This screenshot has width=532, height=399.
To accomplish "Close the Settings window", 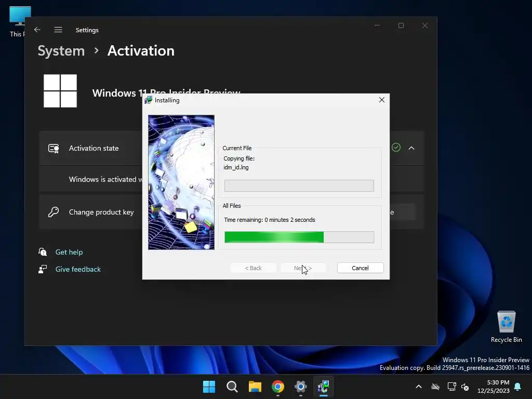I will tap(425, 25).
